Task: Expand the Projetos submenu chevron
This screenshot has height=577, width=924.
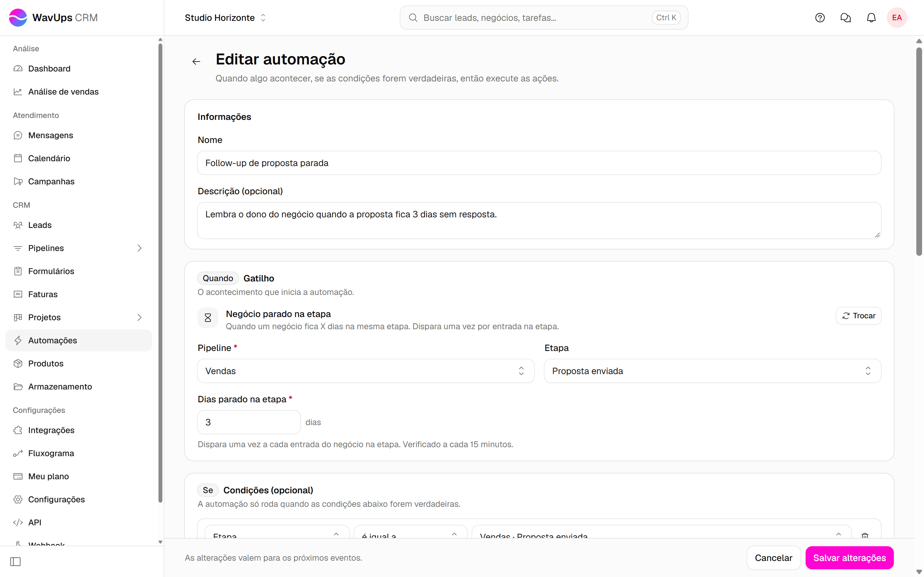Action: (139, 317)
